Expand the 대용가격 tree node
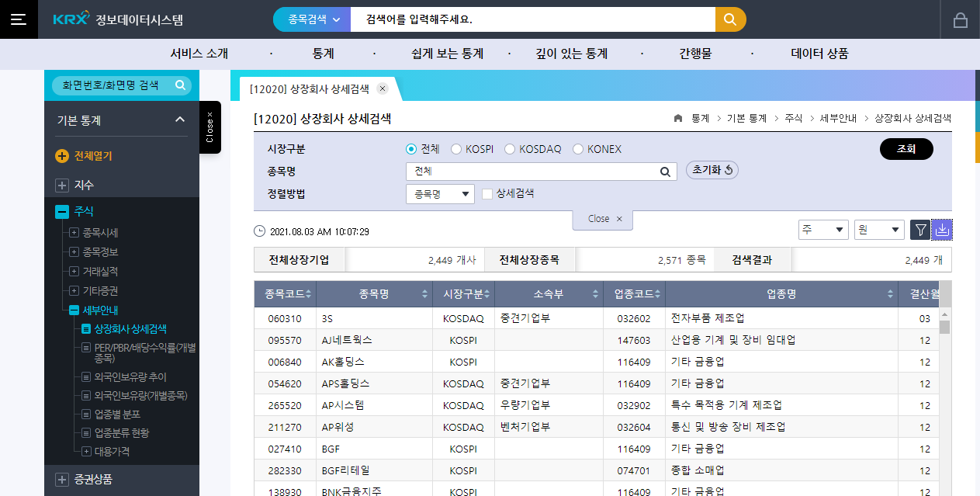Screen dimensions: 980x496 [87, 451]
